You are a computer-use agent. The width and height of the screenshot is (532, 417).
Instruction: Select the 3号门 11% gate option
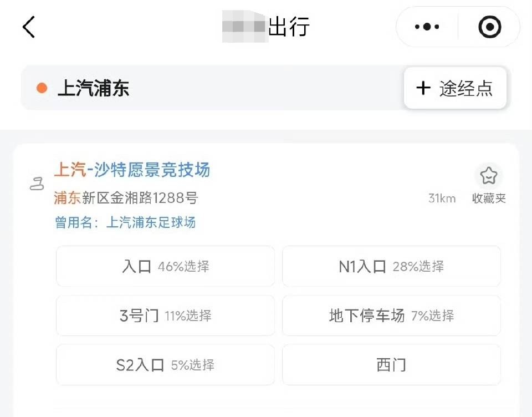165,316
